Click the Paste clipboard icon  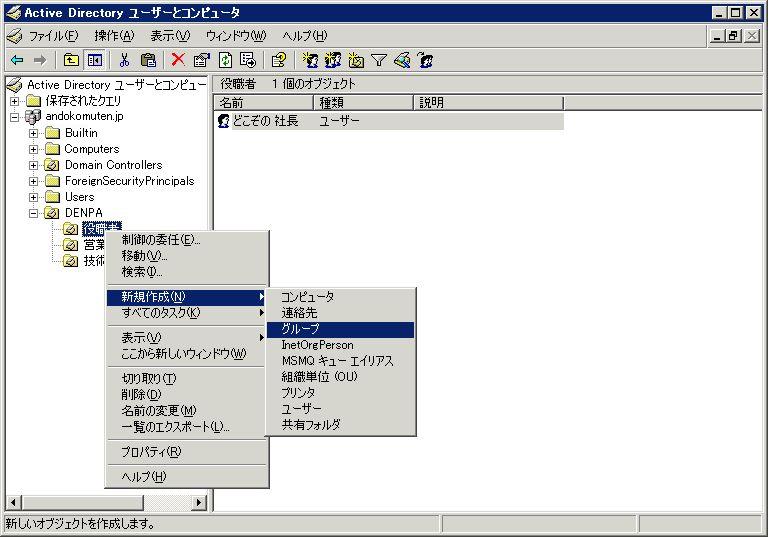tap(148, 60)
